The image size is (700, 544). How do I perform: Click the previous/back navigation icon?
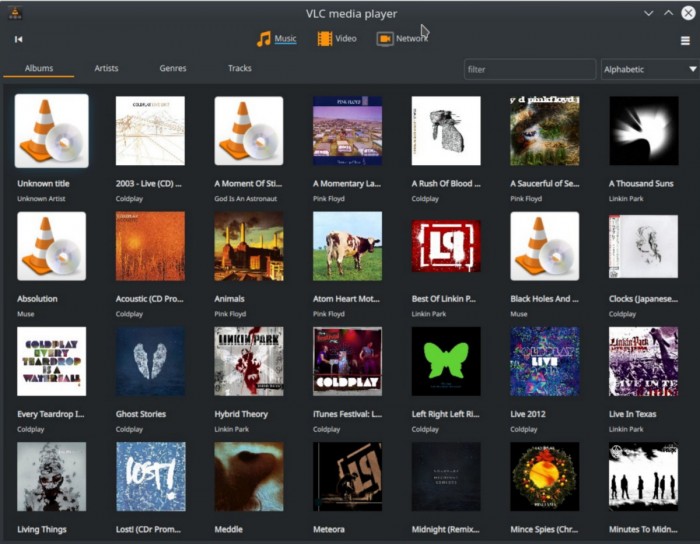(x=18, y=40)
